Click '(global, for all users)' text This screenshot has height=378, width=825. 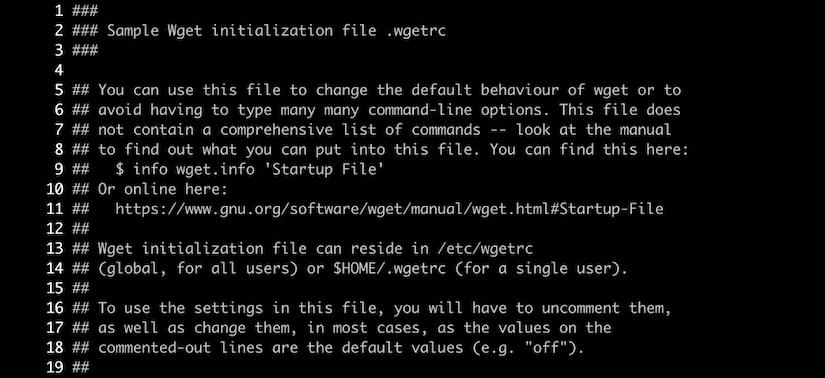(x=198, y=268)
